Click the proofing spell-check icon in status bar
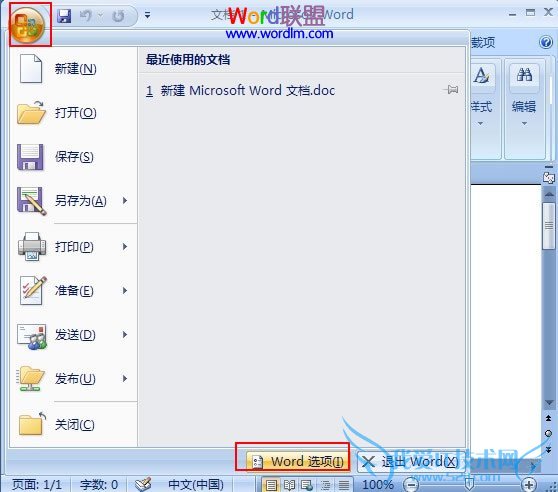 click(x=143, y=484)
